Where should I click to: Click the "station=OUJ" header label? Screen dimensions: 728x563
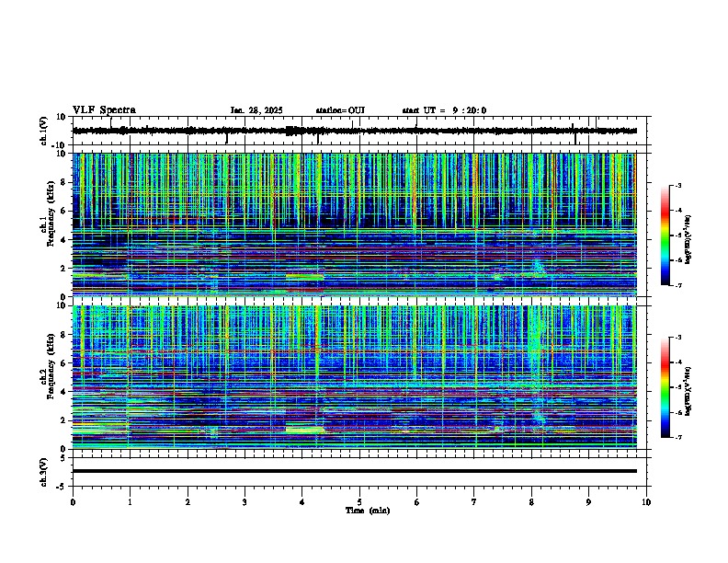point(340,110)
